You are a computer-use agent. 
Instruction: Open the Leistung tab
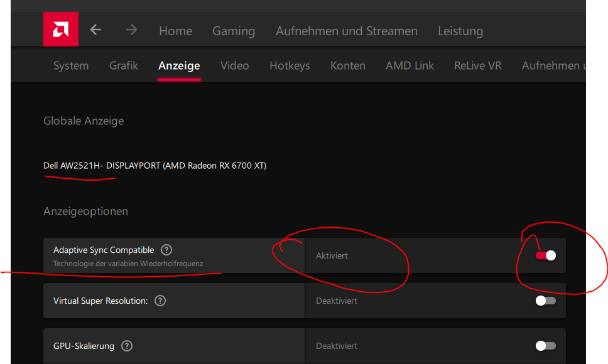460,31
